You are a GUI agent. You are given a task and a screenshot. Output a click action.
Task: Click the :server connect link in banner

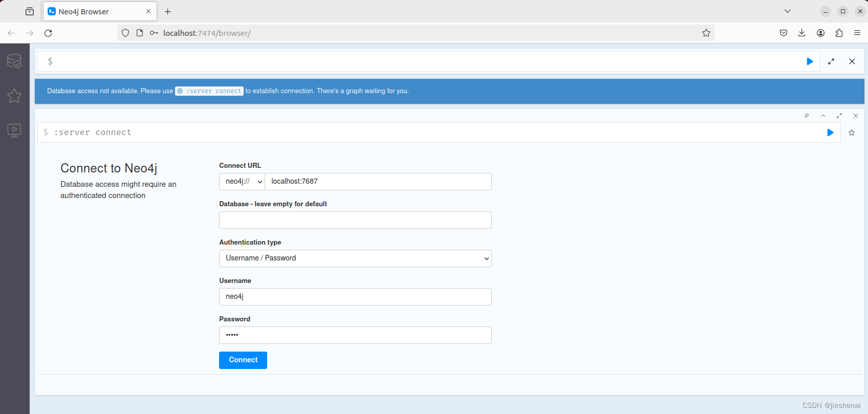[209, 91]
